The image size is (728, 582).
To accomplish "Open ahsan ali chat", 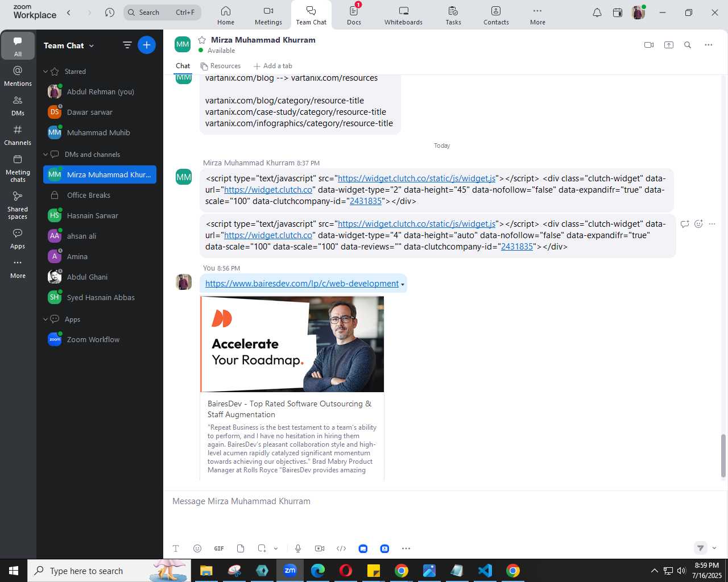I will (100, 236).
